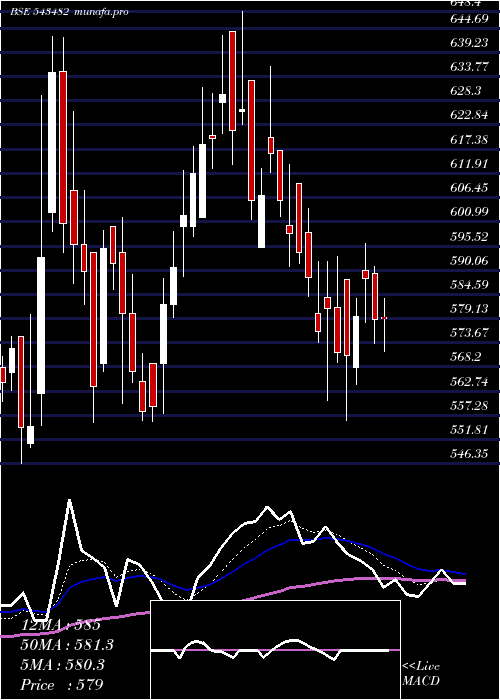
Task: Select the 600.99 price axis label
Action: coord(469,212)
